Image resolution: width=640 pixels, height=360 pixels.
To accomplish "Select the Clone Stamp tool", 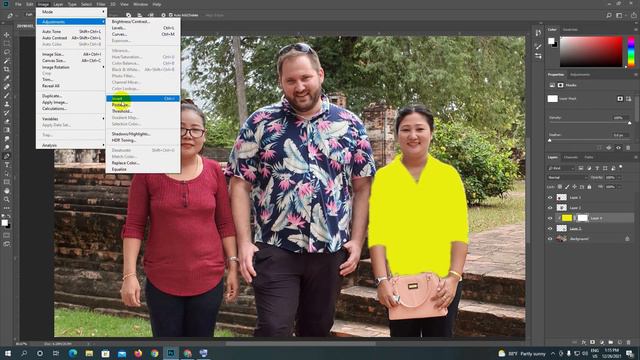I will click(7, 104).
